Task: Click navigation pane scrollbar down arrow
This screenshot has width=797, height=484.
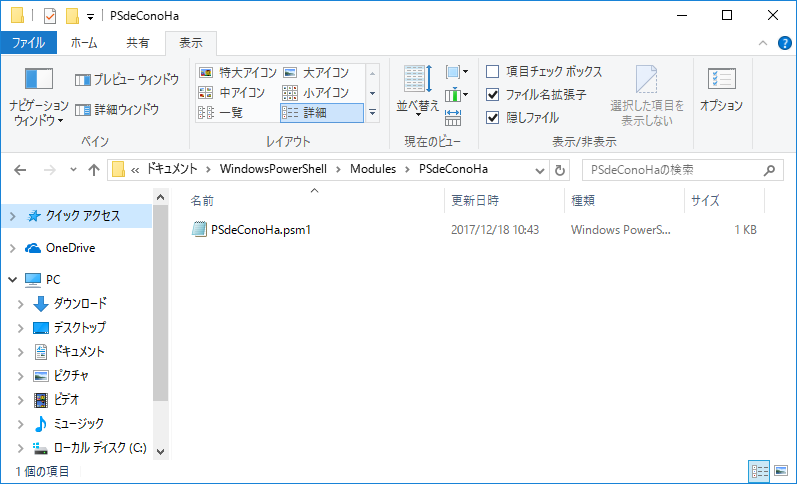Action: (x=160, y=451)
